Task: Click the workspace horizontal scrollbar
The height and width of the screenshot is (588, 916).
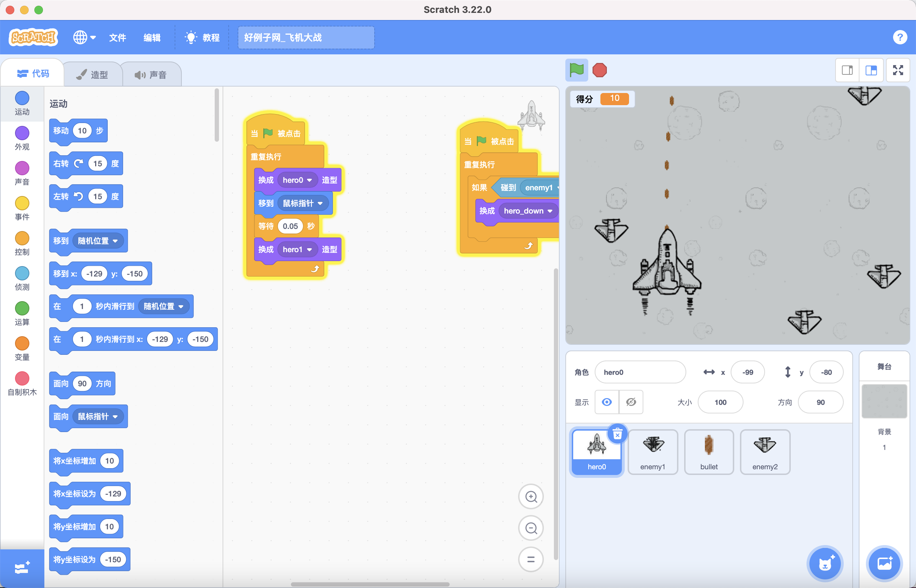Action: pyautogui.click(x=370, y=584)
